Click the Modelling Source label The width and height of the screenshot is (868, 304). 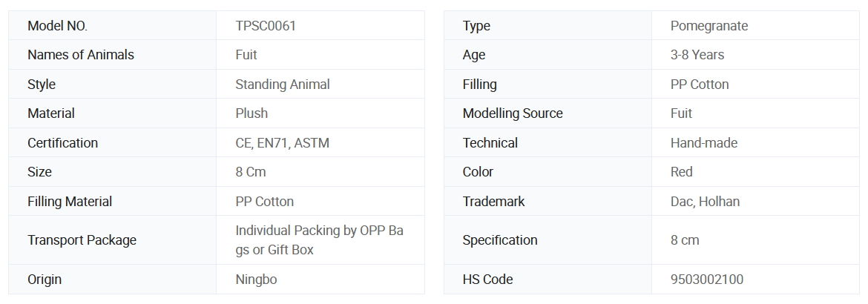512,113
